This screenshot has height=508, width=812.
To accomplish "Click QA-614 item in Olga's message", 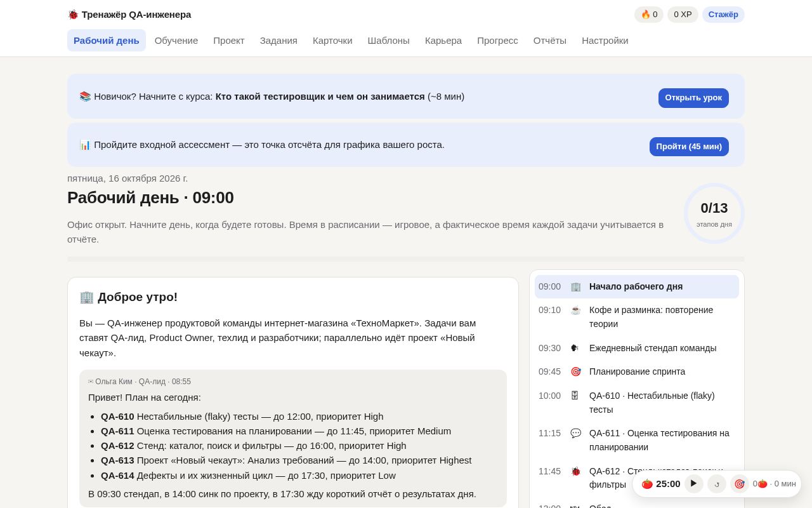I will pos(248,476).
